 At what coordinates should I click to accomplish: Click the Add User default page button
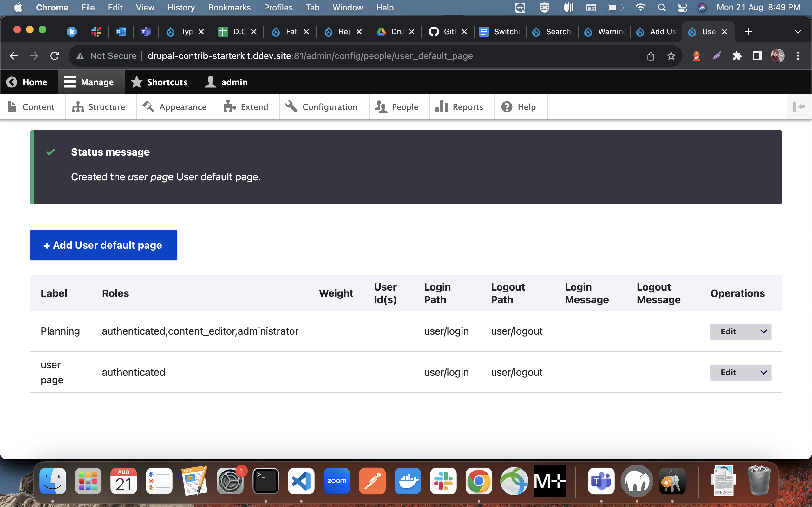tap(104, 245)
